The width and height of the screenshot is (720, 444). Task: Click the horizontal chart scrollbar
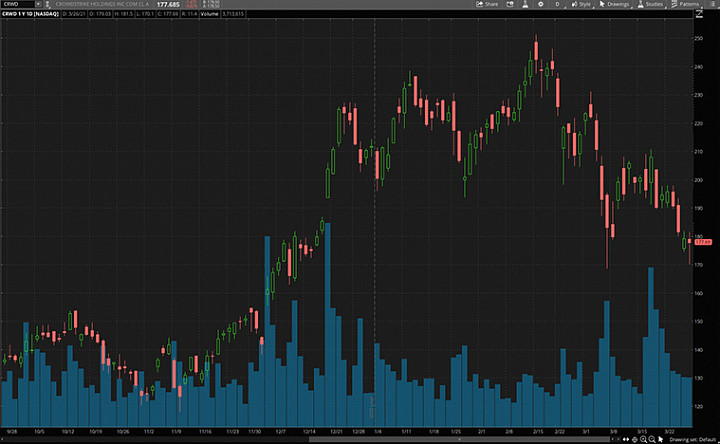459,439
